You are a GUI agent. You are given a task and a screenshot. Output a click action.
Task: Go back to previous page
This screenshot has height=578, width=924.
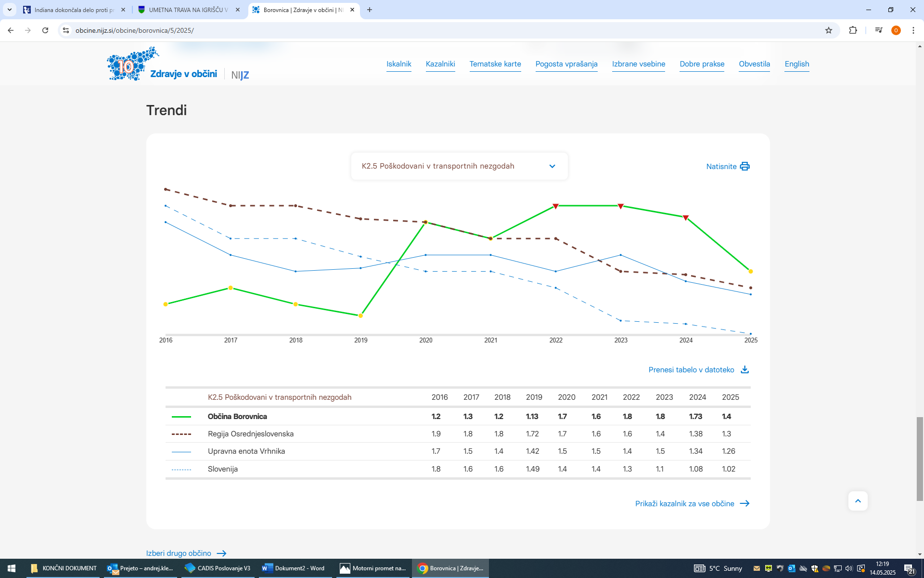11,30
